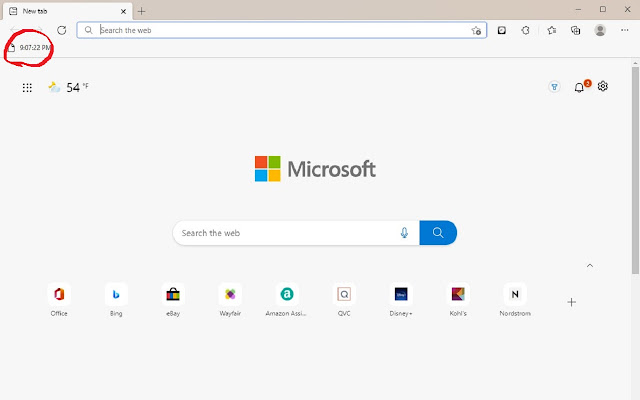Image resolution: width=640 pixels, height=400 pixels.
Task: Open the weather widget showing 54 °F
Action: 69,87
